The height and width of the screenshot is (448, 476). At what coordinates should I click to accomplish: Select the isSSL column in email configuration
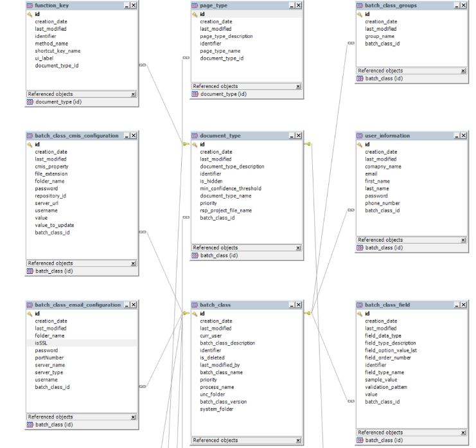click(x=82, y=343)
